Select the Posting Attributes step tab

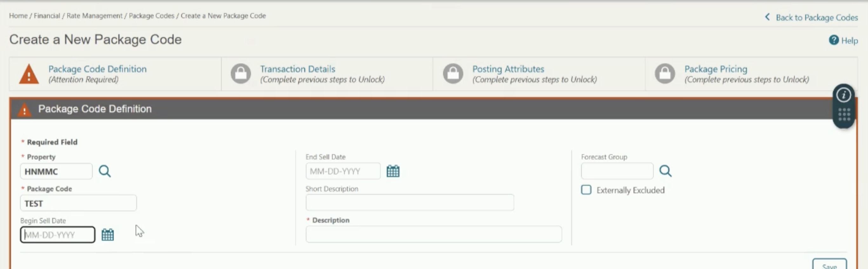click(x=539, y=74)
